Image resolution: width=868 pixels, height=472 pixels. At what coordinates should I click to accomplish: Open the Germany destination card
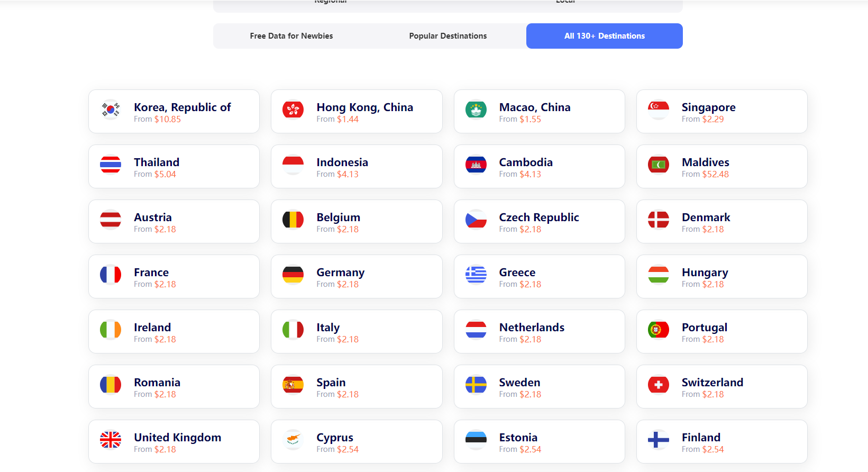[x=357, y=277]
